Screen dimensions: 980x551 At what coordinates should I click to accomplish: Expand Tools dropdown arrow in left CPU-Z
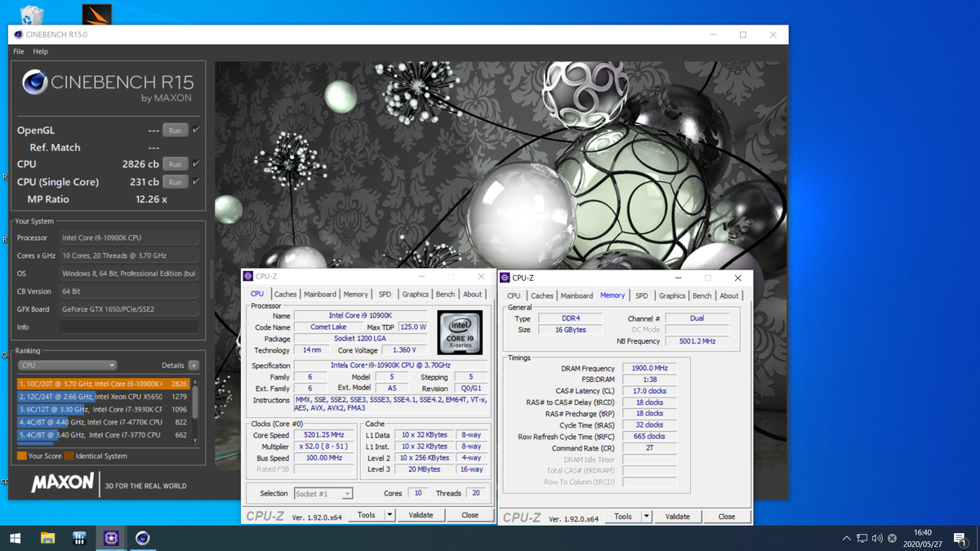coord(390,515)
